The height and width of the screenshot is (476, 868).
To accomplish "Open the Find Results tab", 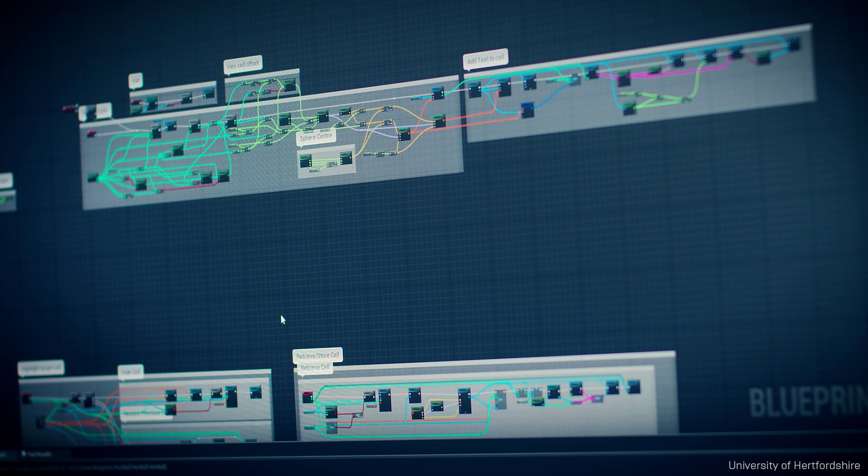I will (38, 454).
